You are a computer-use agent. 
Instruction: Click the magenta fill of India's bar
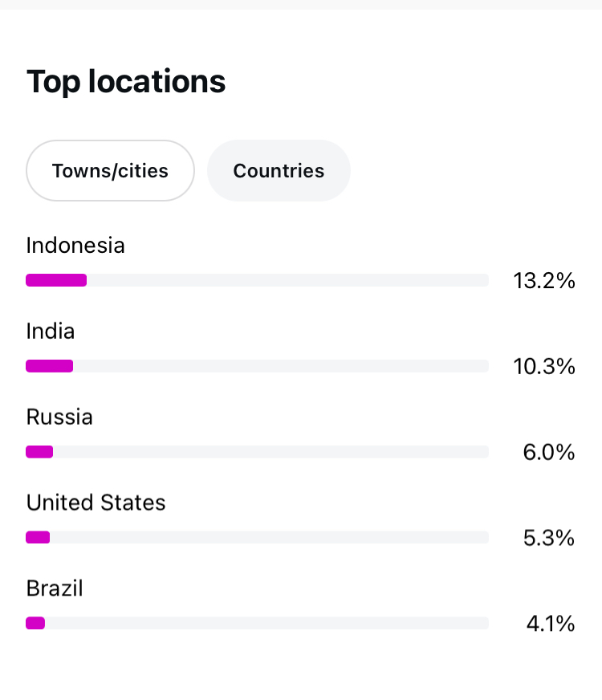click(x=50, y=366)
